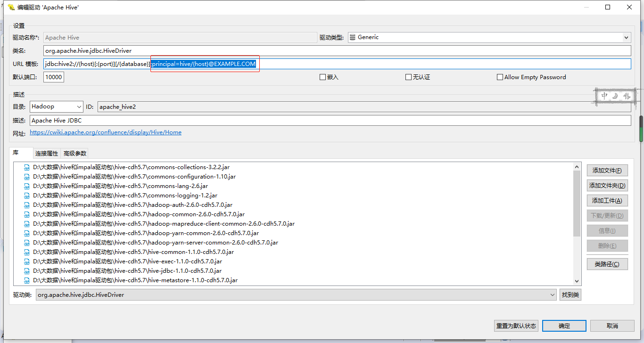Click the library list scroll up arrow
644x343 pixels.
(577, 166)
